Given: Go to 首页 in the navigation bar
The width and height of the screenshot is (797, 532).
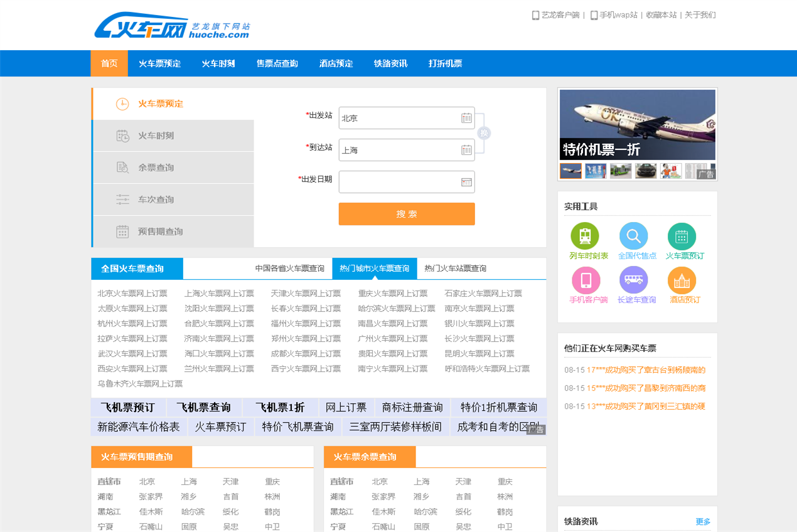Looking at the screenshot, I should [109, 63].
